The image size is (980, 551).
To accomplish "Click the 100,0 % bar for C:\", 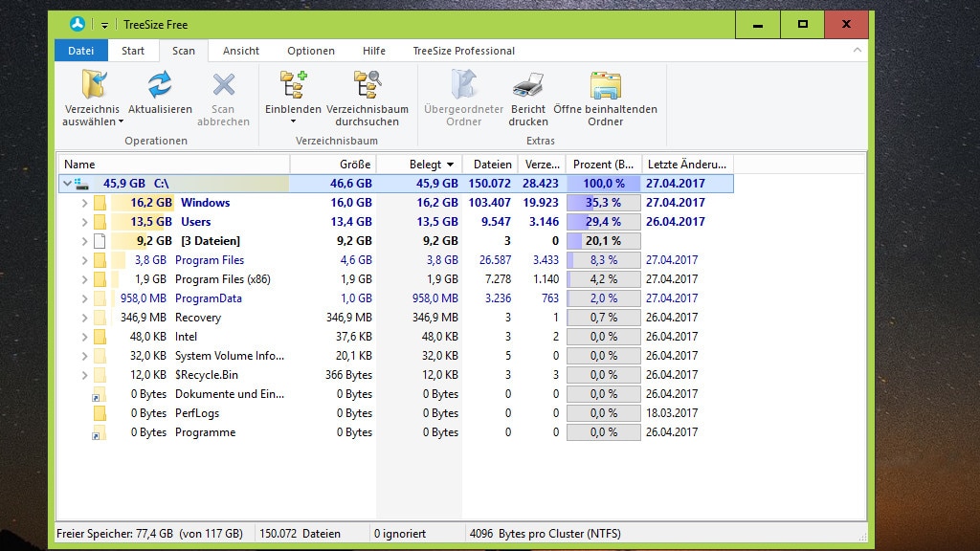I will (604, 184).
